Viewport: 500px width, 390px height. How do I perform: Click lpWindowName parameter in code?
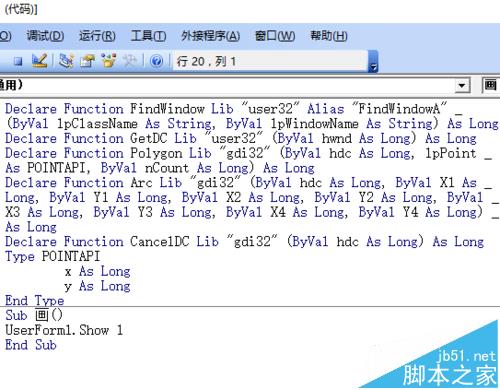[314, 124]
